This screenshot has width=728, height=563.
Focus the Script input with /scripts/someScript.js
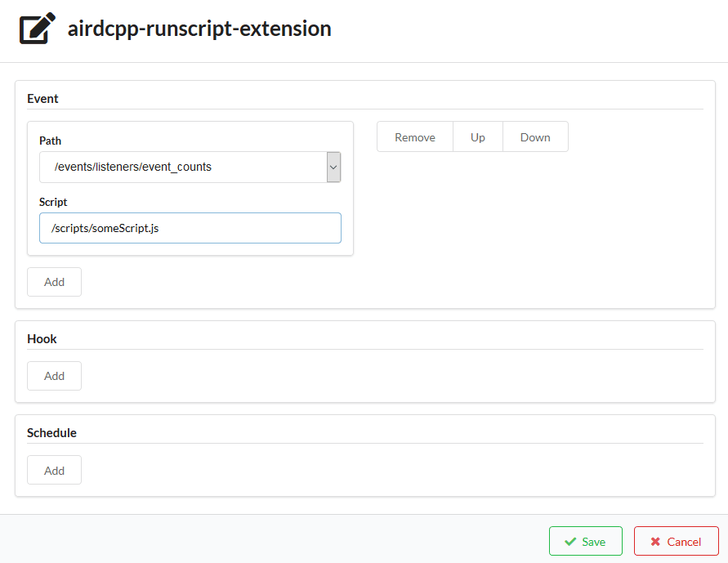(x=190, y=228)
